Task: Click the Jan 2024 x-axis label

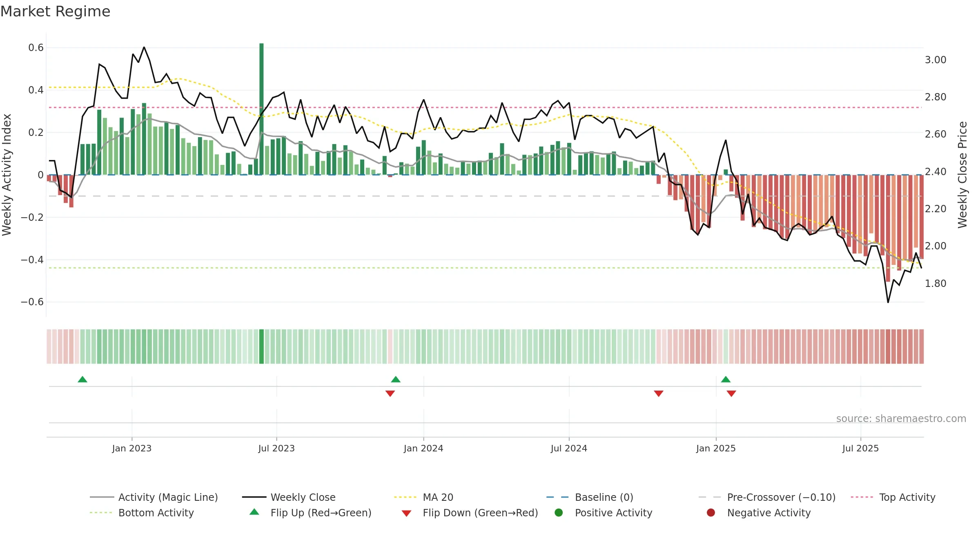Action: (x=423, y=449)
